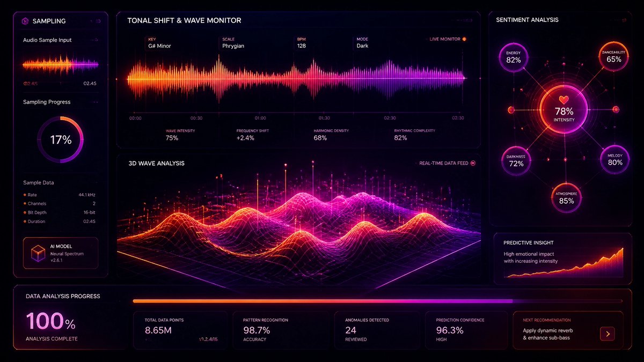The width and height of the screenshot is (644, 362).
Task: Click the Sampling cube icon
Action: (x=24, y=21)
